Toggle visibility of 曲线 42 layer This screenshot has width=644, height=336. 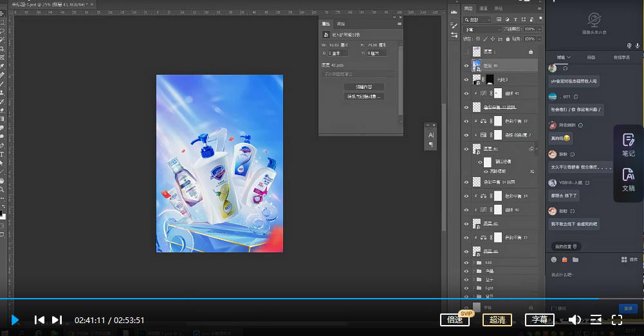pos(467,210)
